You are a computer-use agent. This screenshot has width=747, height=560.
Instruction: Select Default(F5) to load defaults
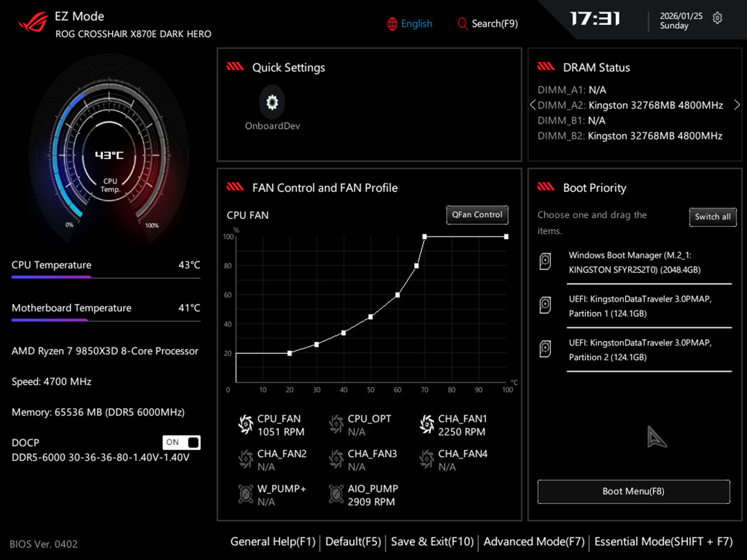coord(353,542)
